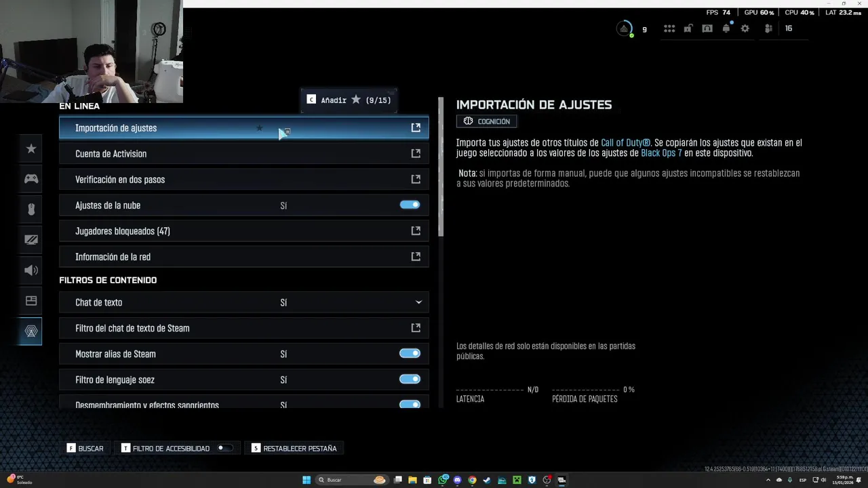The width and height of the screenshot is (868, 488).
Task: Click Windows Start button
Action: pyautogui.click(x=307, y=480)
